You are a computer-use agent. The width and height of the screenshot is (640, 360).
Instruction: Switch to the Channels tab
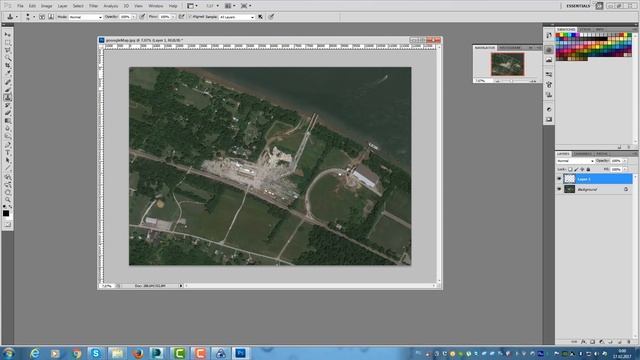[x=582, y=154]
